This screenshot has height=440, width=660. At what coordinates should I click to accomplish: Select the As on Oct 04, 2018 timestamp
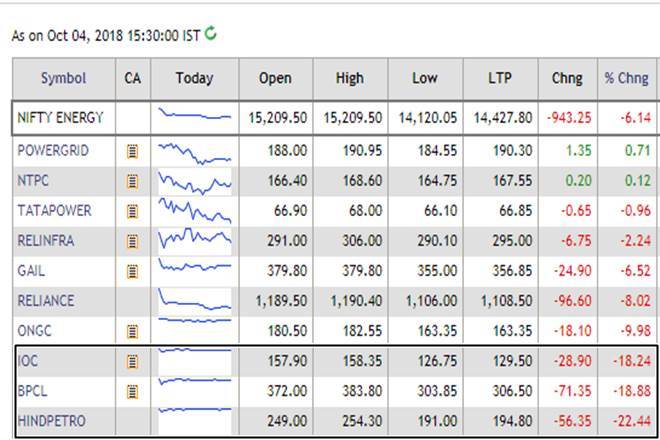coord(106,36)
